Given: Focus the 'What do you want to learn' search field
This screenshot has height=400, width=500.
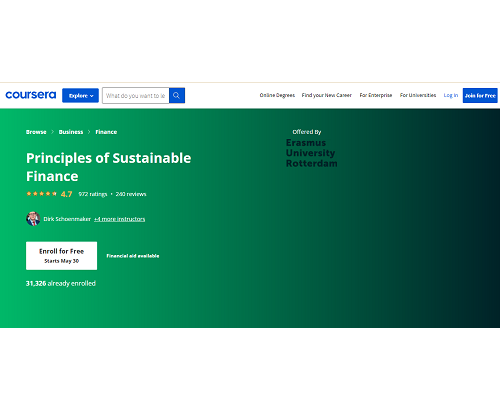Looking at the screenshot, I should (x=136, y=96).
